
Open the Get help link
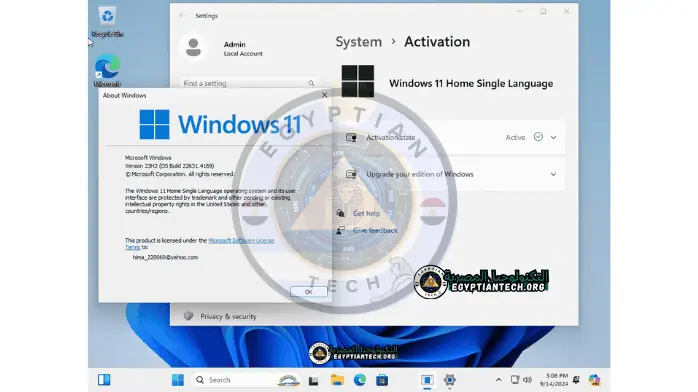pos(366,214)
